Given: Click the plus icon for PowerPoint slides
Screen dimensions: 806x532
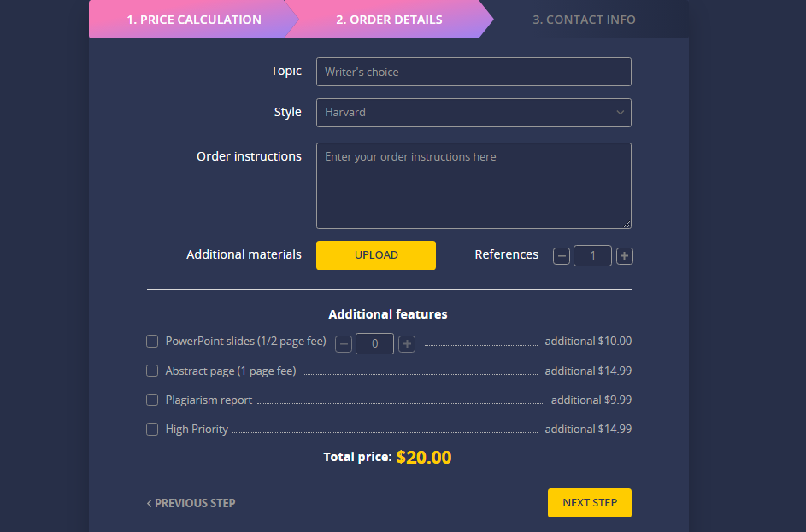Looking at the screenshot, I should pyautogui.click(x=407, y=343).
